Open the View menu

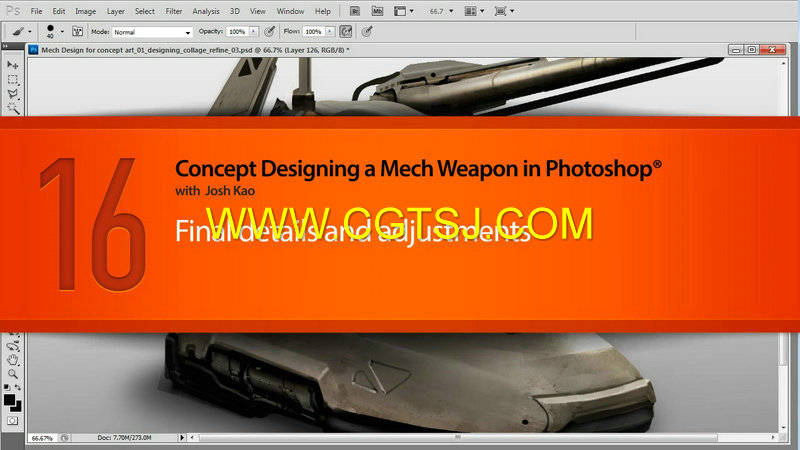[258, 11]
